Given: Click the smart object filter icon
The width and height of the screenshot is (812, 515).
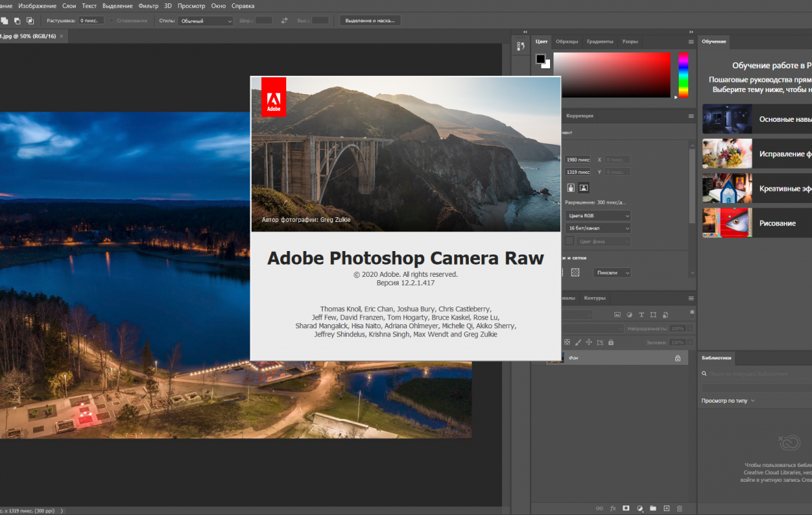Looking at the screenshot, I should point(664,315).
